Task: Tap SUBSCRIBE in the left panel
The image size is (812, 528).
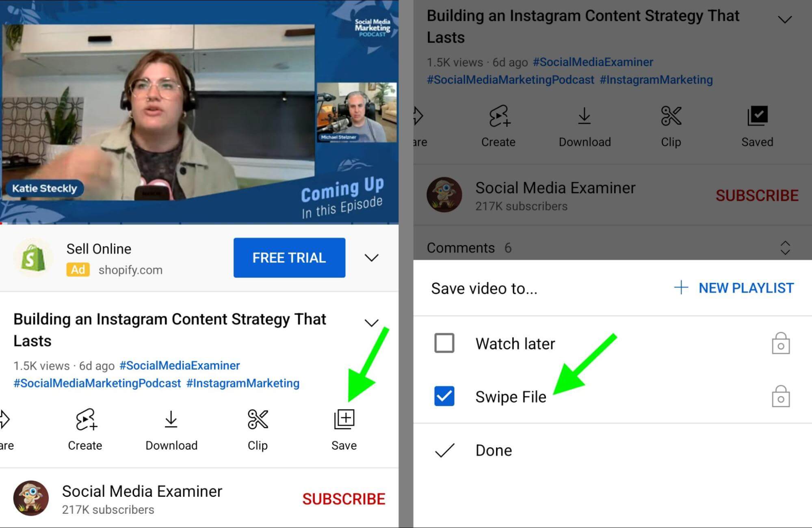Action: tap(344, 499)
